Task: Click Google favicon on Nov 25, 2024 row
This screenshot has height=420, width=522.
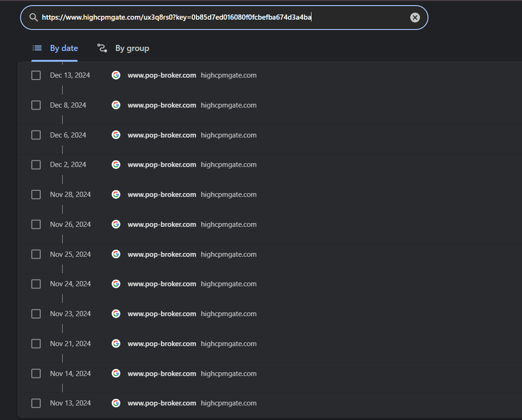Action: [116, 254]
